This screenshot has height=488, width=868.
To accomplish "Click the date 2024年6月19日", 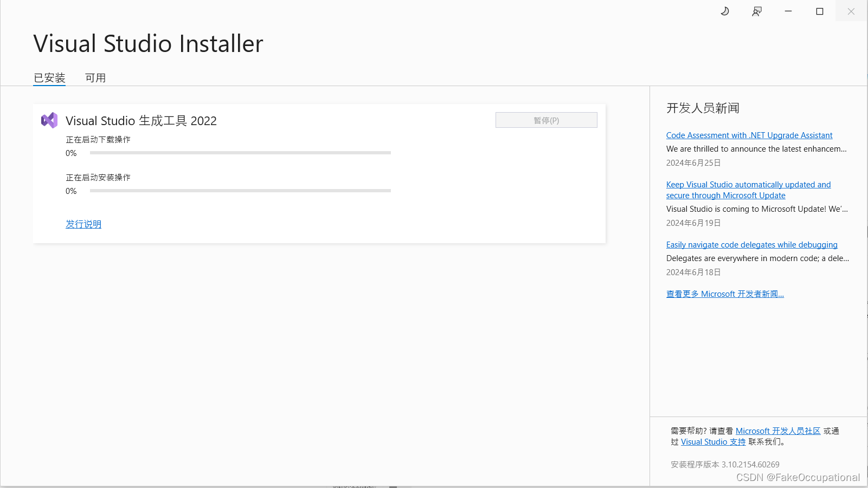I will (x=693, y=223).
